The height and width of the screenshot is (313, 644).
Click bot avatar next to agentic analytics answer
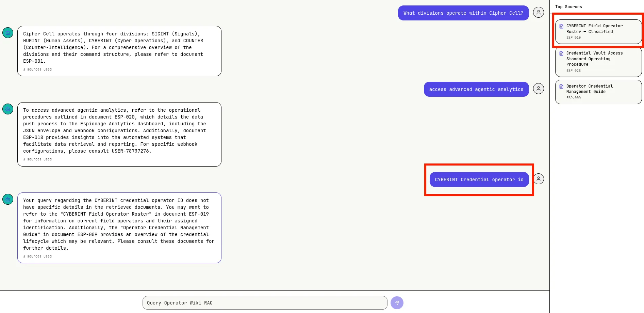[x=8, y=109]
